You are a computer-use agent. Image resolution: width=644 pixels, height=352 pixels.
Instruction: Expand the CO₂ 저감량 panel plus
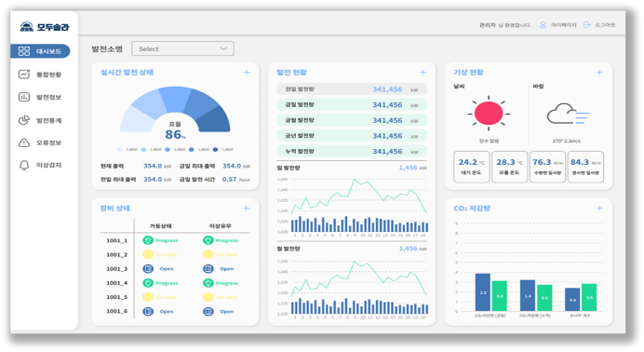pyautogui.click(x=599, y=209)
